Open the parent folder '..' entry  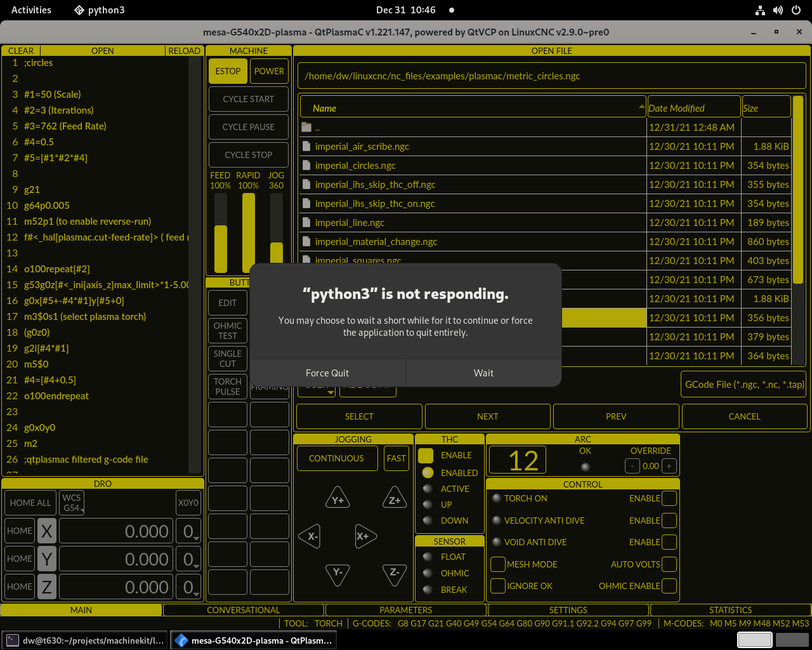coord(317,127)
